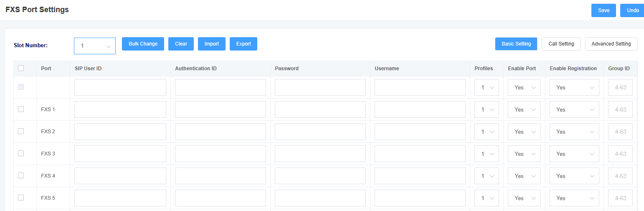This screenshot has height=211, width=644.
Task: Open the Enable Registration dropdown for FXS 1
Action: point(574,109)
